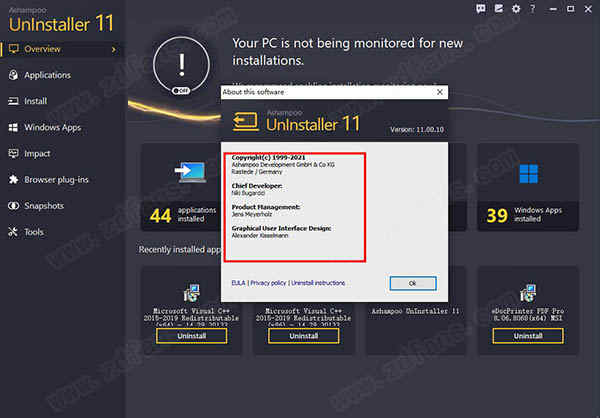Open Browser plug-ins section
The width and height of the screenshot is (600, 418).
pyautogui.click(x=56, y=180)
